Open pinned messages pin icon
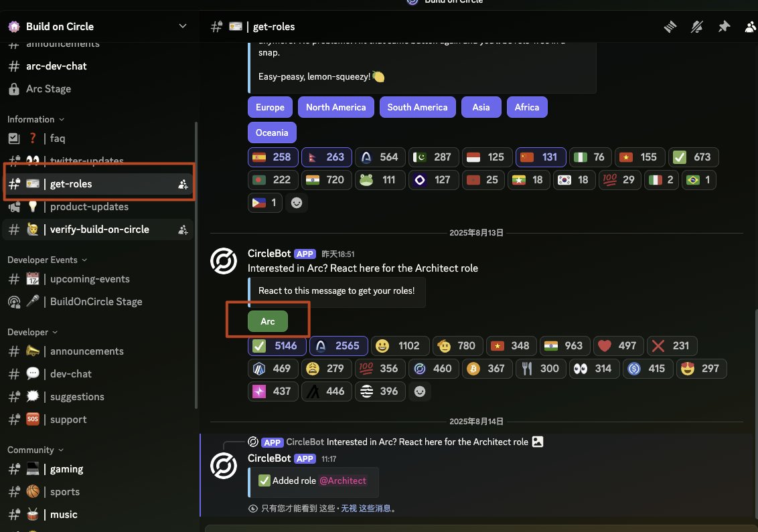 pyautogui.click(x=724, y=27)
